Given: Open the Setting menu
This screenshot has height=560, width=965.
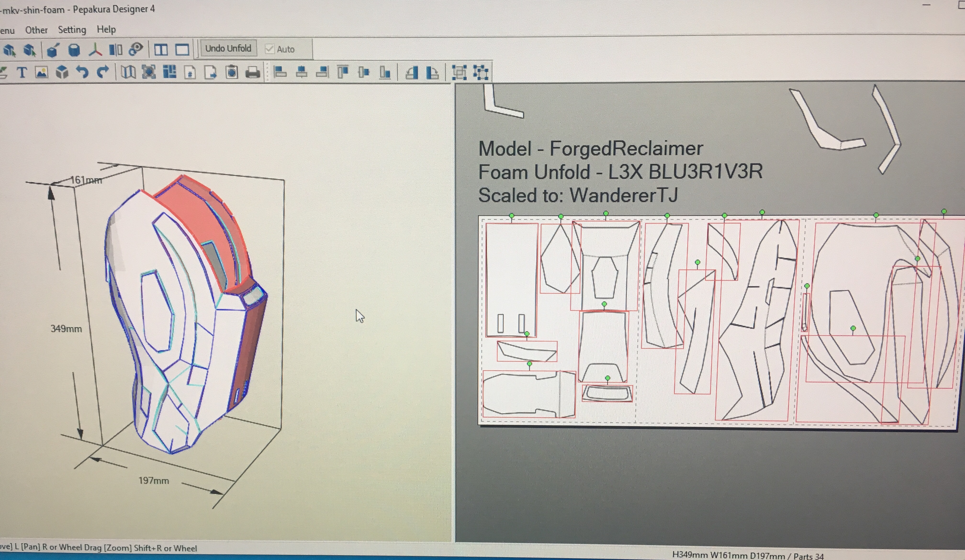Looking at the screenshot, I should pos(72,30).
